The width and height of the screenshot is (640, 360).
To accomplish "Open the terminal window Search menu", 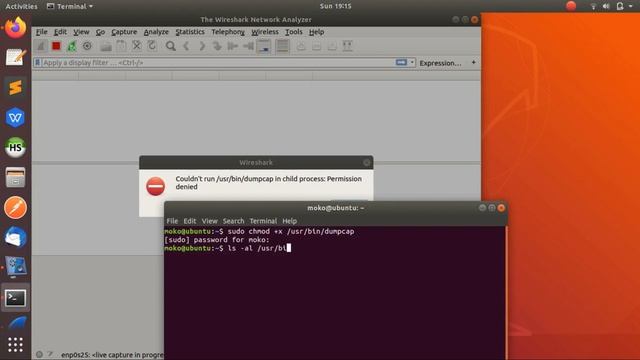I will (233, 221).
